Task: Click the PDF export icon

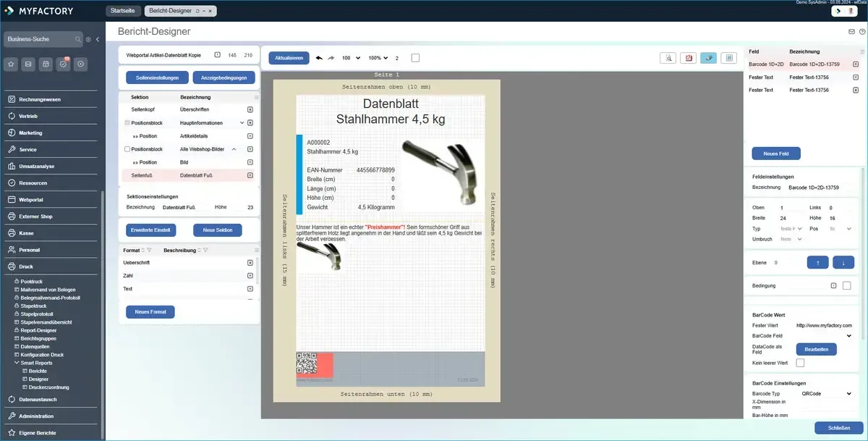Action: (x=689, y=58)
